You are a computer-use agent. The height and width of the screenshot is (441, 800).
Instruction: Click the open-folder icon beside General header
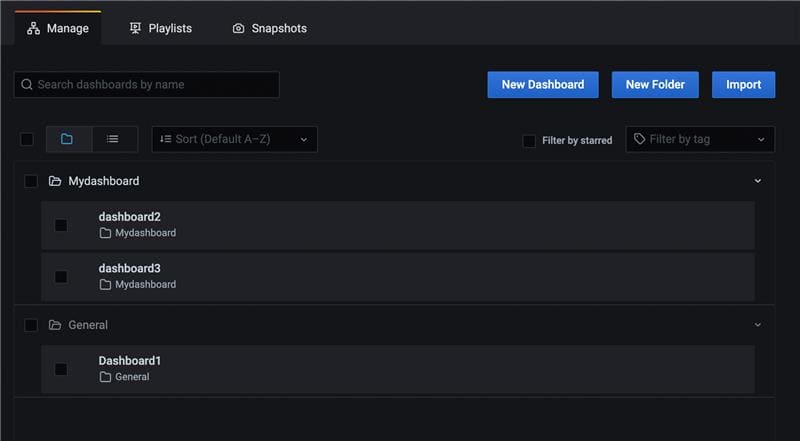(55, 325)
